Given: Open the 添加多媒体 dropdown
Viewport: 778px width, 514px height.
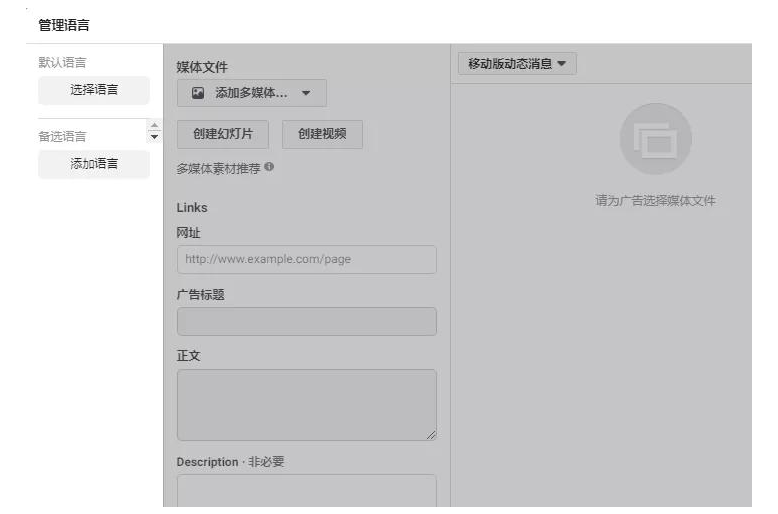Looking at the screenshot, I should 252,93.
